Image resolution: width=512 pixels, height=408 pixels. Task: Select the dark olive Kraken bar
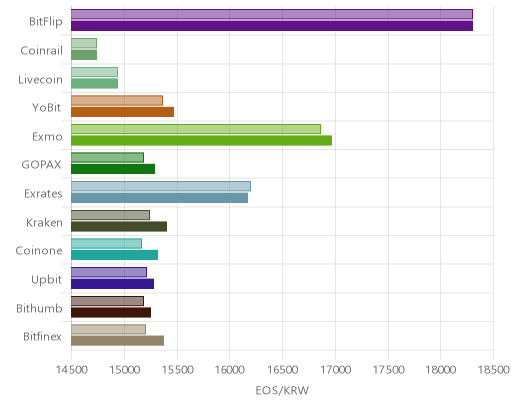pyautogui.click(x=119, y=227)
